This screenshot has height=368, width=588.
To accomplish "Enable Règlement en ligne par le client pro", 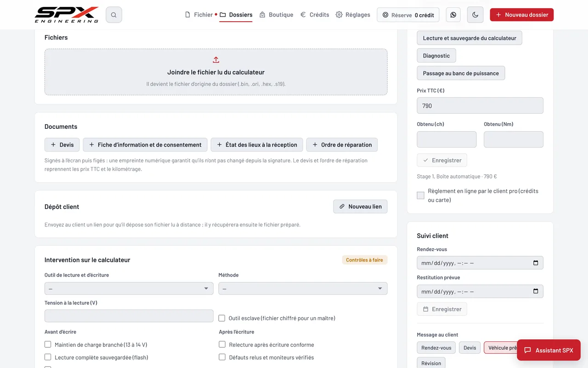I will (x=420, y=195).
